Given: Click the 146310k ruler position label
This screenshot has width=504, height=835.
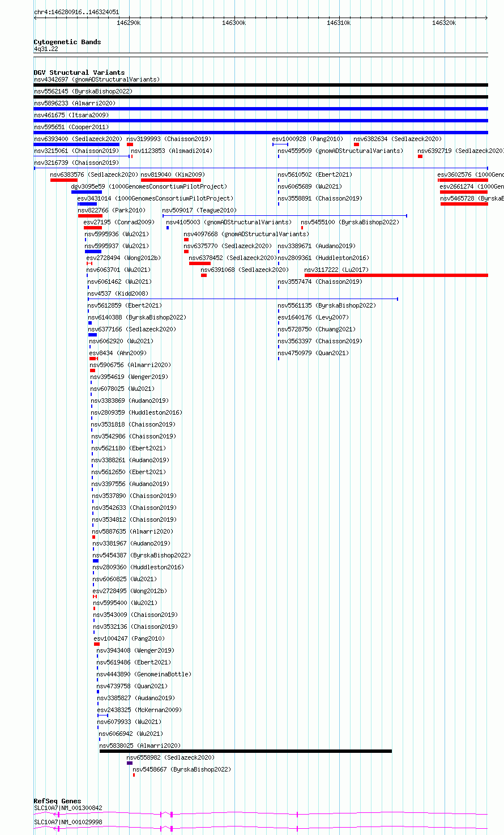Looking at the screenshot, I should tap(339, 23).
